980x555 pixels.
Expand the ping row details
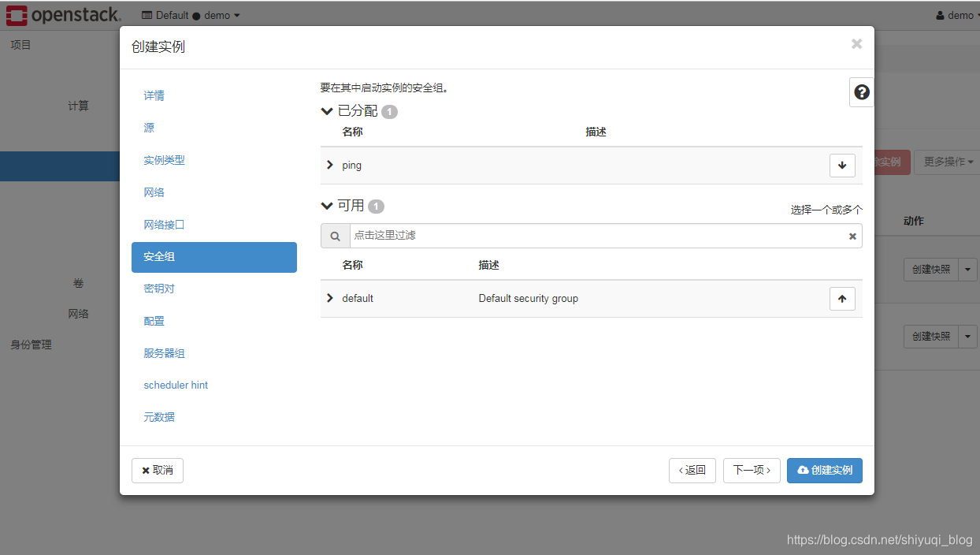330,165
